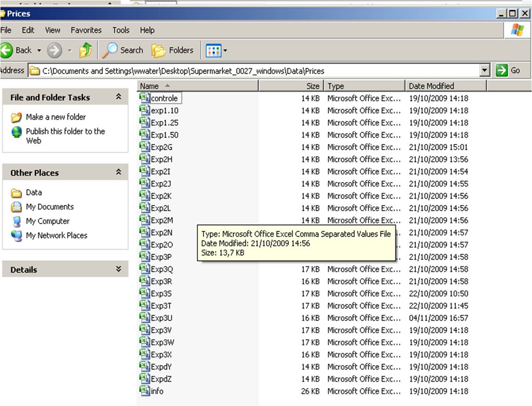Click the address path input field
The image size is (532, 406).
[x=255, y=71]
